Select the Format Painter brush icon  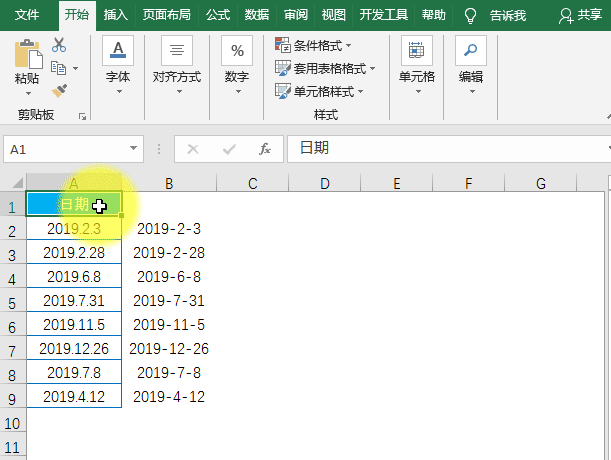(59, 91)
